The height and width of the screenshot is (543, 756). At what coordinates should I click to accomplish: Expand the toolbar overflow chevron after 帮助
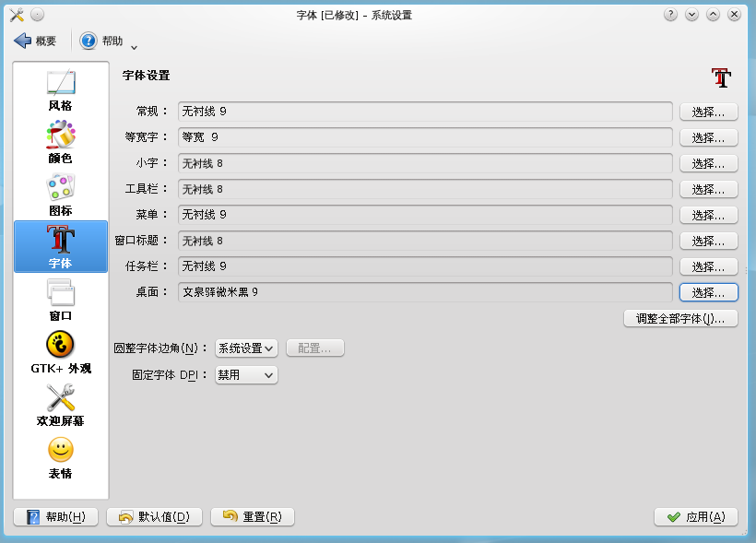pos(135,47)
